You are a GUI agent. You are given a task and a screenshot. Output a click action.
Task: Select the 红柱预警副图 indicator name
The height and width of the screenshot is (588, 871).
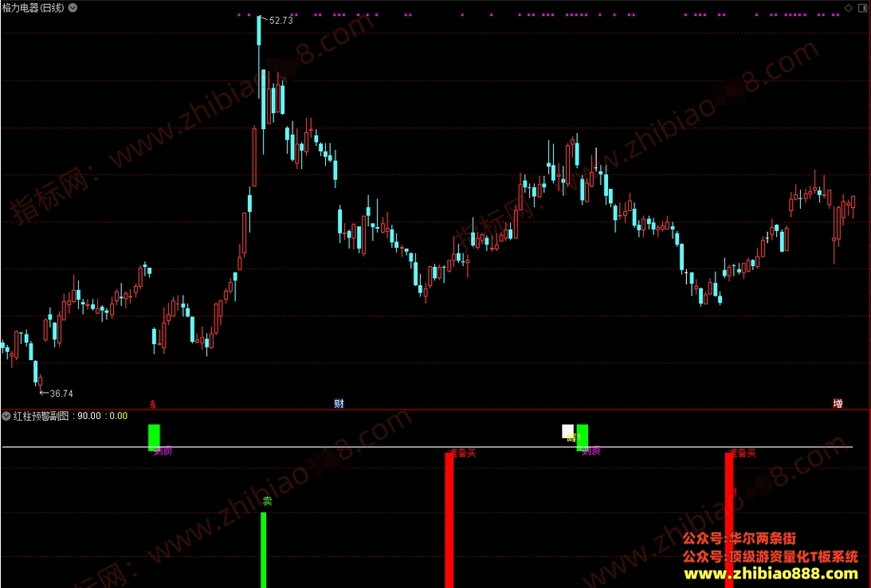[x=41, y=416]
